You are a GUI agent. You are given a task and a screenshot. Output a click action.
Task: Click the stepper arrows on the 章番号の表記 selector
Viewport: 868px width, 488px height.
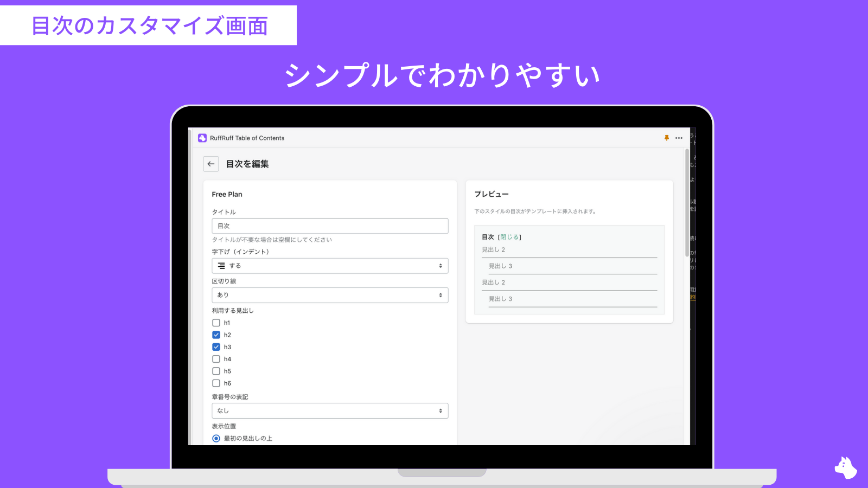[x=441, y=410]
